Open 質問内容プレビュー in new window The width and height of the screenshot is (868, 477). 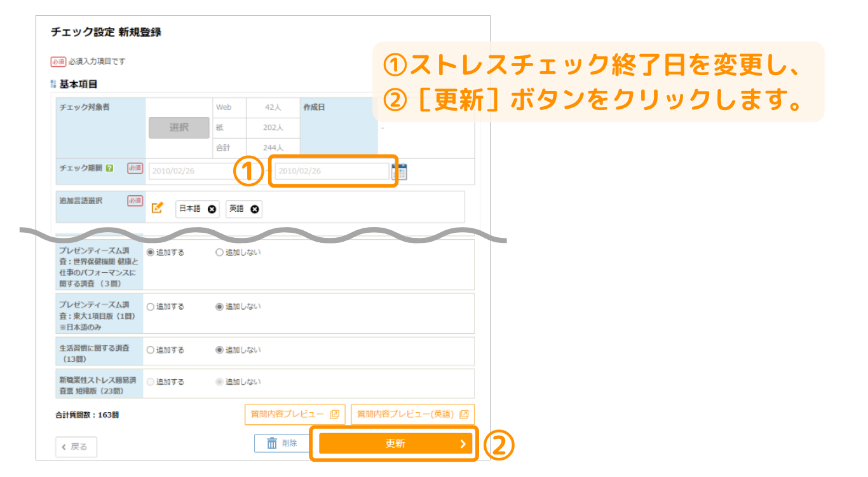click(x=295, y=414)
